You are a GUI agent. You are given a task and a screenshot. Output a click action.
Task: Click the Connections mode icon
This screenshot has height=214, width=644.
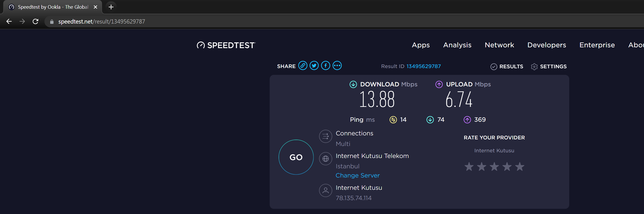(325, 136)
